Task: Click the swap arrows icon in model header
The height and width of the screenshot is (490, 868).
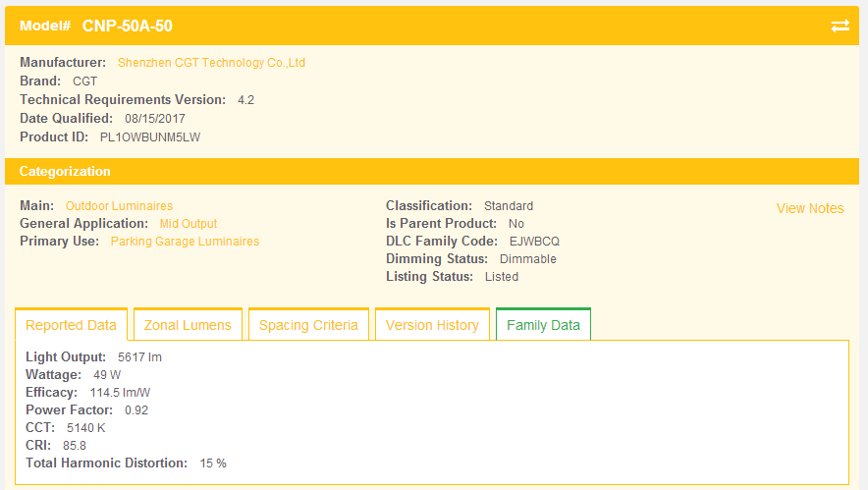Action: coord(840,27)
